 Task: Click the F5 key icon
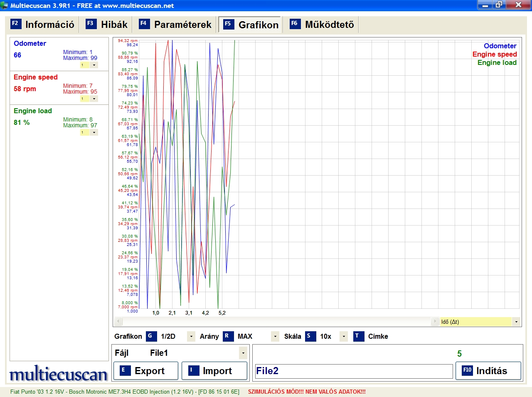point(228,24)
